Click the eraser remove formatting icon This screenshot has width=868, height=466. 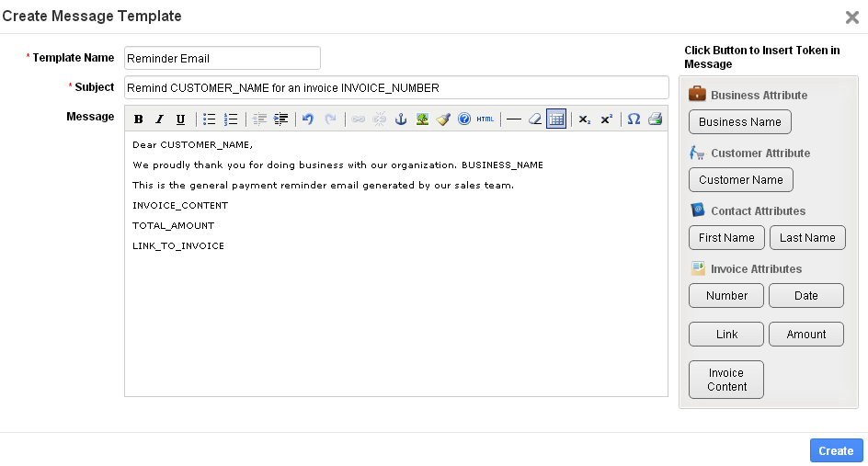tap(535, 119)
